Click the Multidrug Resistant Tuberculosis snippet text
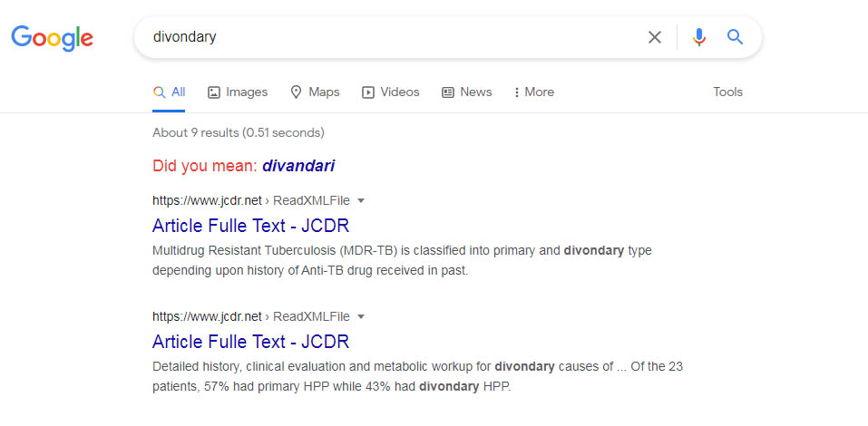The image size is (868, 426). pyautogui.click(x=402, y=260)
